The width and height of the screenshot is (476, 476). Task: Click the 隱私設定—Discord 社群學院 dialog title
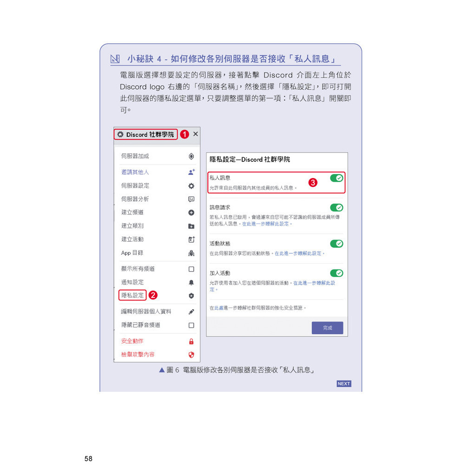tap(250, 159)
